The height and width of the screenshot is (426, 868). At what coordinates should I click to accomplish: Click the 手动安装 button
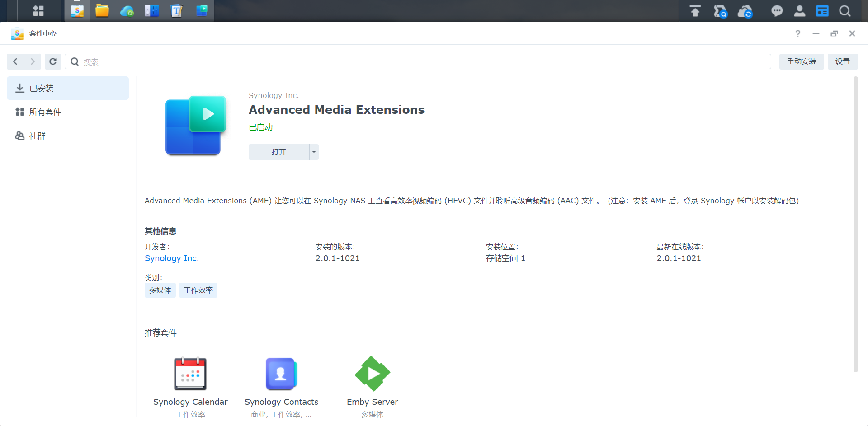[802, 61]
